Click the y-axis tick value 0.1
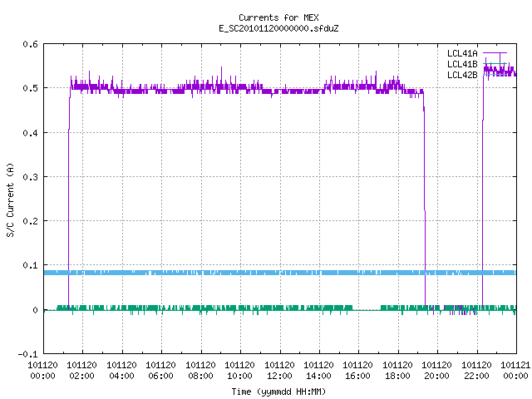 [x=30, y=265]
